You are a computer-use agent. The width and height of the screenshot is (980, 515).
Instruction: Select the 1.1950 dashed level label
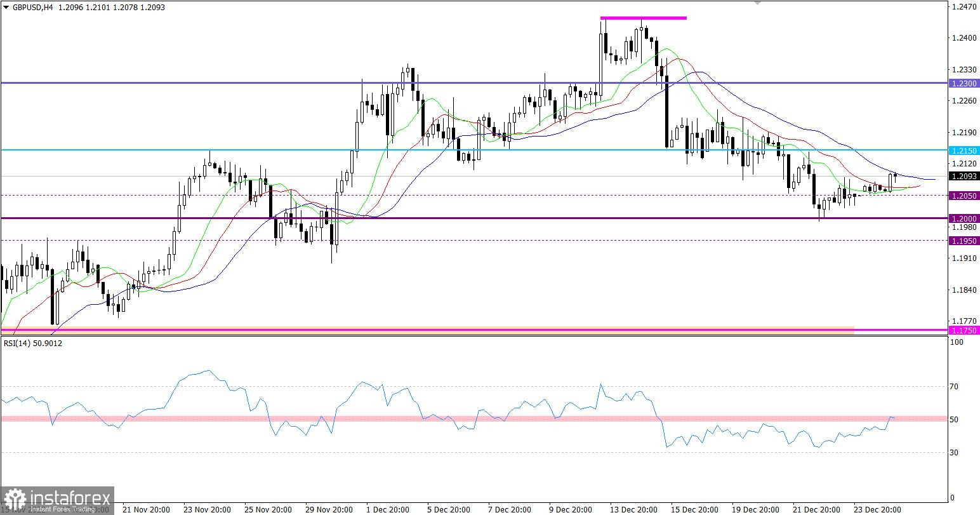[x=964, y=241]
